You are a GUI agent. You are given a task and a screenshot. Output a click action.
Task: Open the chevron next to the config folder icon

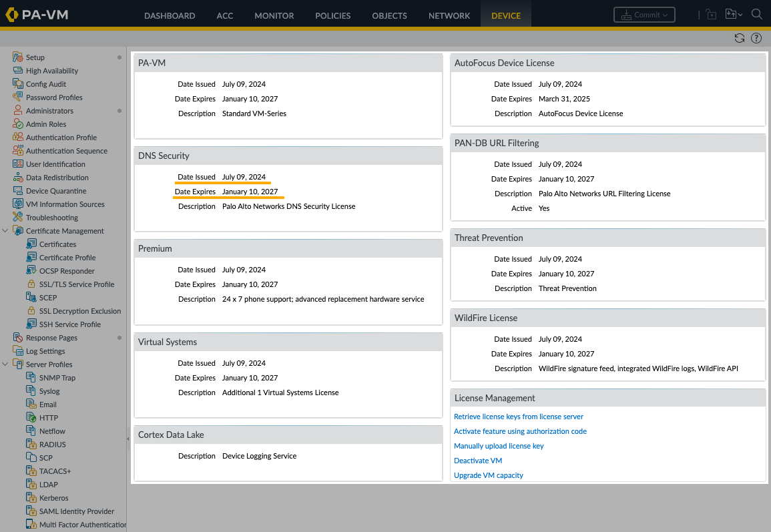click(741, 13)
